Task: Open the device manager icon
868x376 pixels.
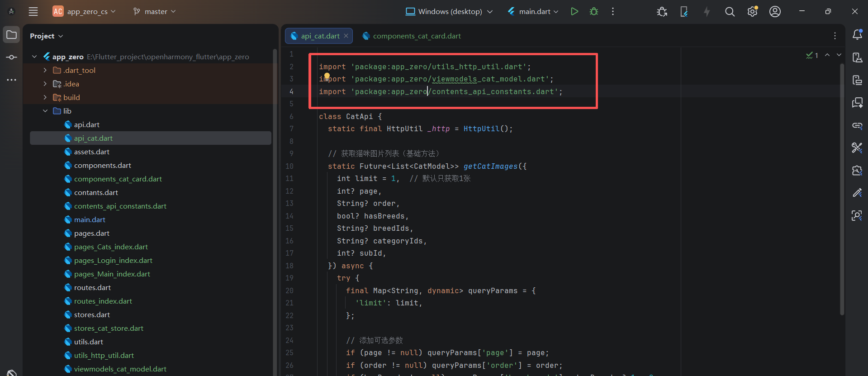Action: (x=684, y=12)
